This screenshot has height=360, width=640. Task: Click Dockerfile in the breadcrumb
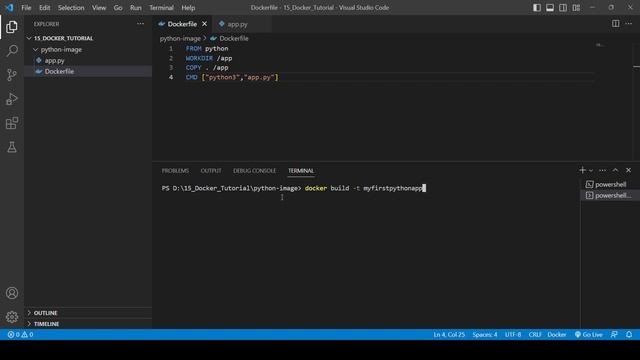coord(229,38)
